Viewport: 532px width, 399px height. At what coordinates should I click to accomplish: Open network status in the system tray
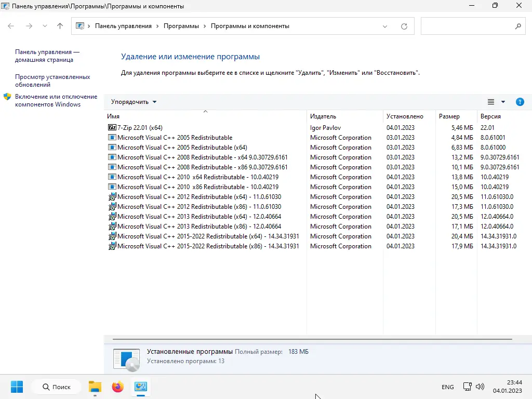pos(468,387)
